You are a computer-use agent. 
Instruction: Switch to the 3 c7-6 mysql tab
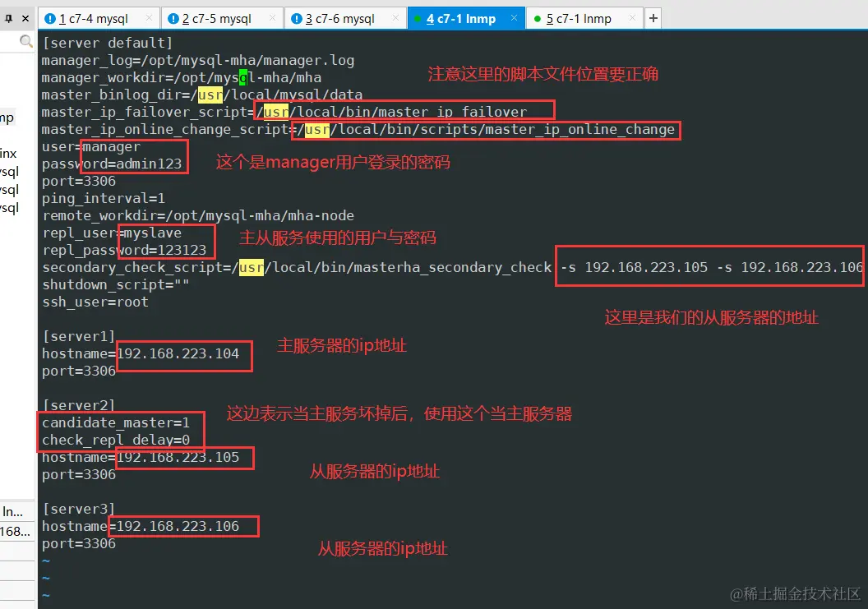[346, 19]
